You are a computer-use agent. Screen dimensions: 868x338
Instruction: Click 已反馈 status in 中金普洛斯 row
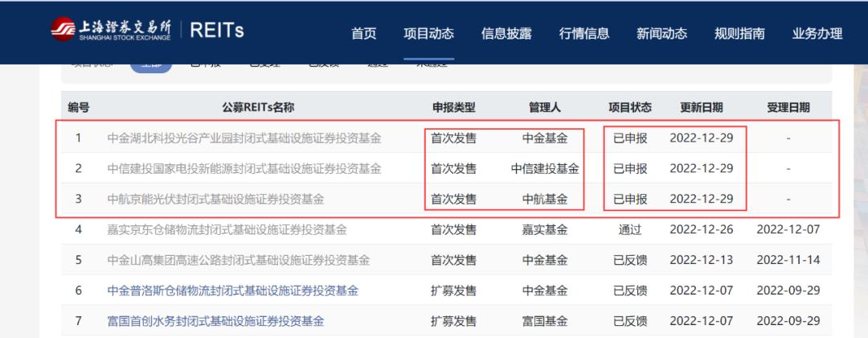pyautogui.click(x=630, y=291)
